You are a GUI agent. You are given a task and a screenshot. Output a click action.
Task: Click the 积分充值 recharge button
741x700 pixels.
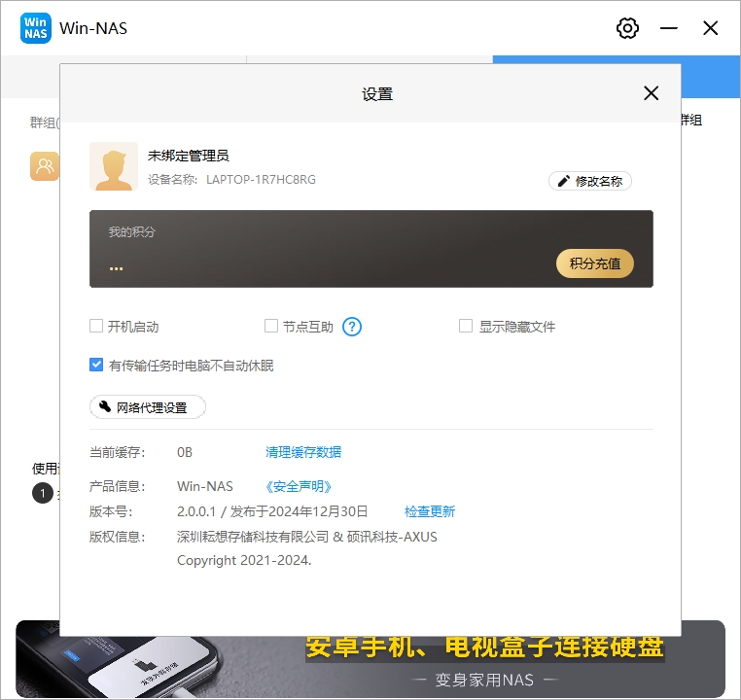point(594,263)
